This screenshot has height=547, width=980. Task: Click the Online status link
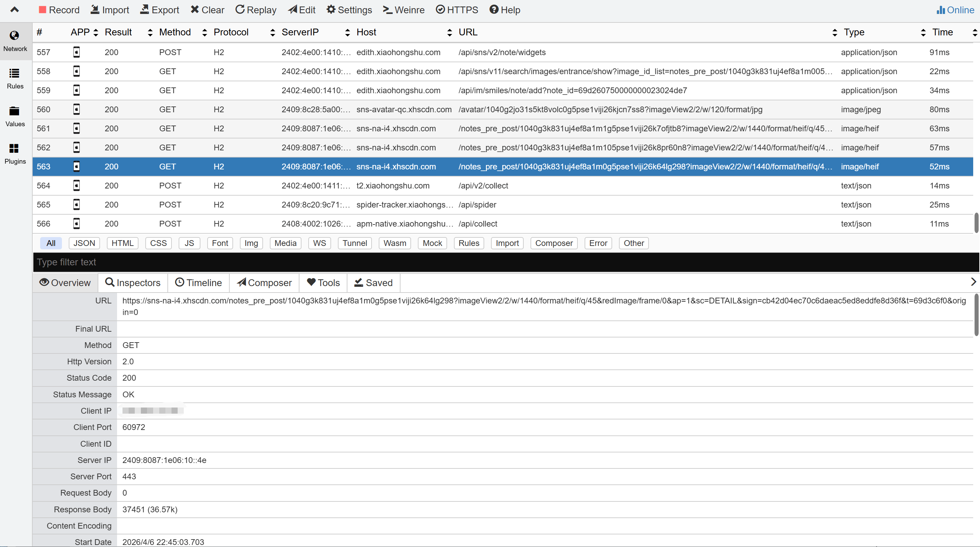[955, 10]
